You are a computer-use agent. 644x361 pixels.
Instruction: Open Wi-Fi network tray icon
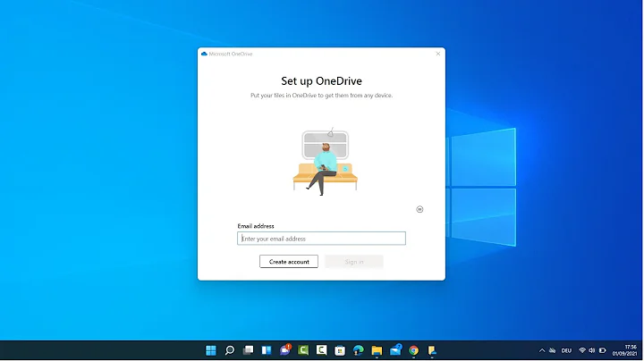pos(582,350)
